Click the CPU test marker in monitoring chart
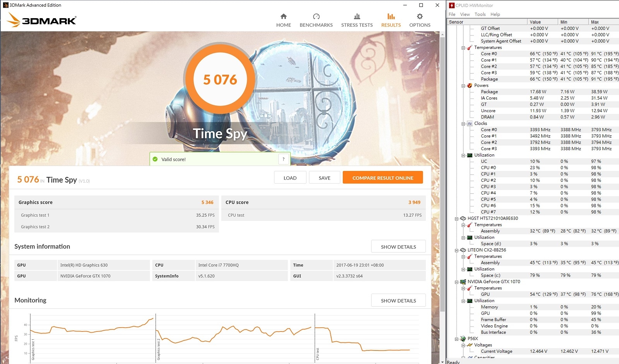 (318, 354)
